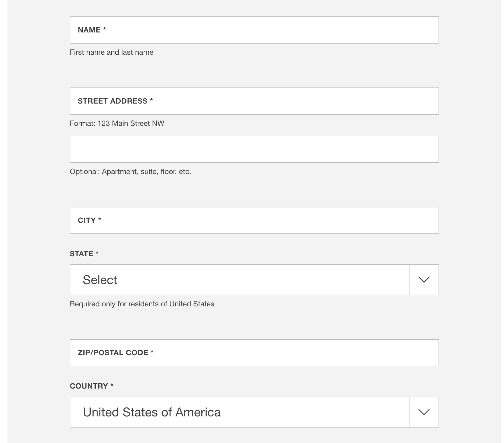The height and width of the screenshot is (443, 504).
Task: Click the 'COUNTRY *' label above dropdown
Action: [x=91, y=386]
